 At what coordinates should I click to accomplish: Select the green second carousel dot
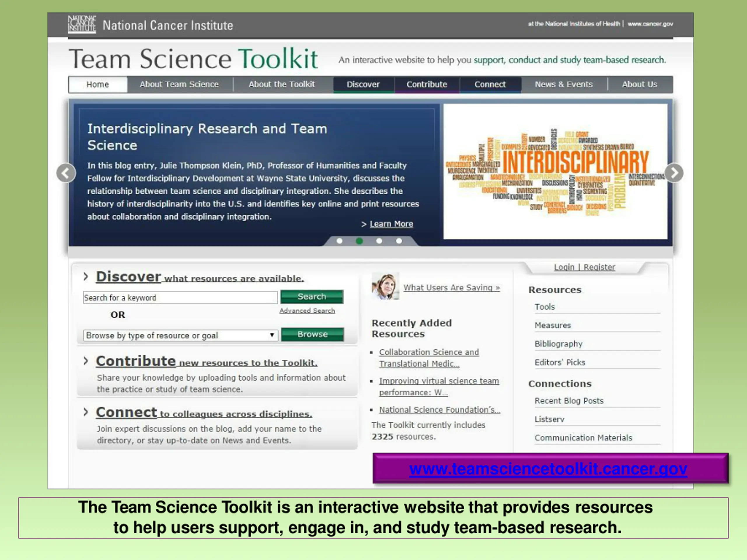pyautogui.click(x=359, y=241)
